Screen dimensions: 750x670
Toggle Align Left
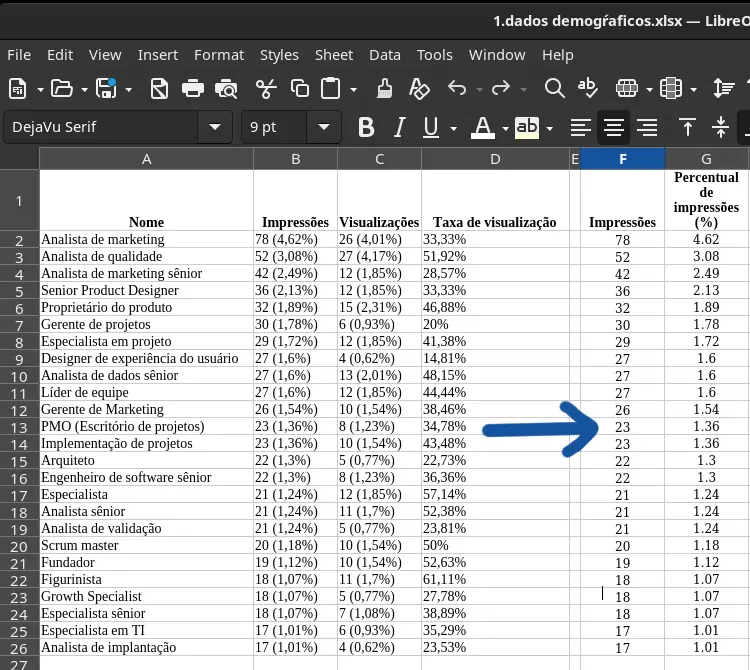tap(581, 127)
